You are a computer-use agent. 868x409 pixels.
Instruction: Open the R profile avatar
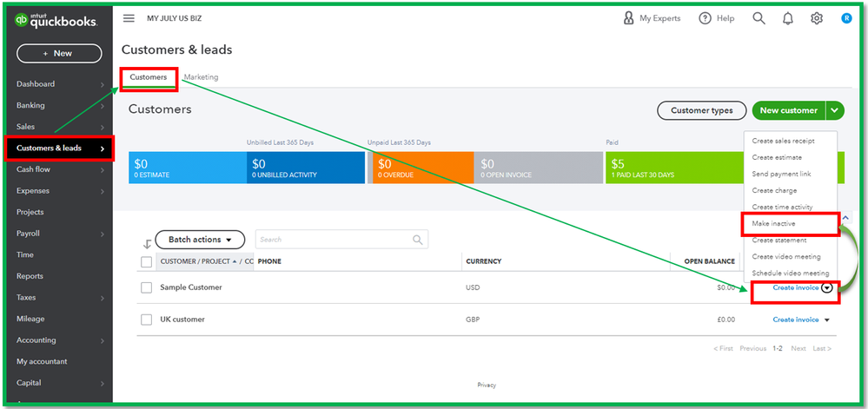point(846,18)
